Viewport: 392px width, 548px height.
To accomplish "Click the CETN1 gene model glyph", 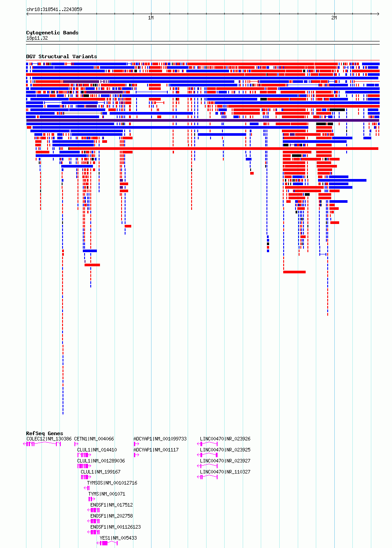I will 76,444.
